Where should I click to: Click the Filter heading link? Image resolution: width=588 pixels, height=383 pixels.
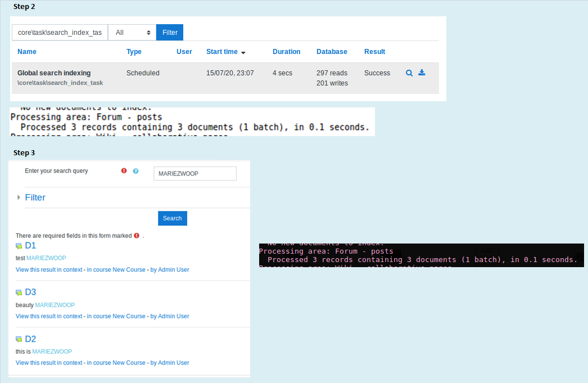35,197
